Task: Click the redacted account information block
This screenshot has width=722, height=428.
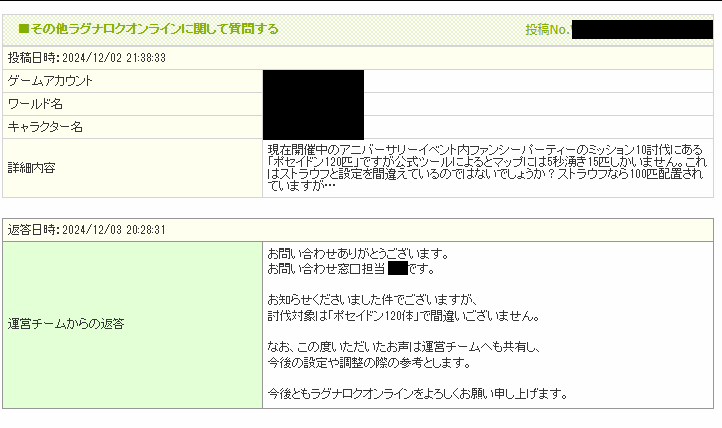Action: click(313, 104)
